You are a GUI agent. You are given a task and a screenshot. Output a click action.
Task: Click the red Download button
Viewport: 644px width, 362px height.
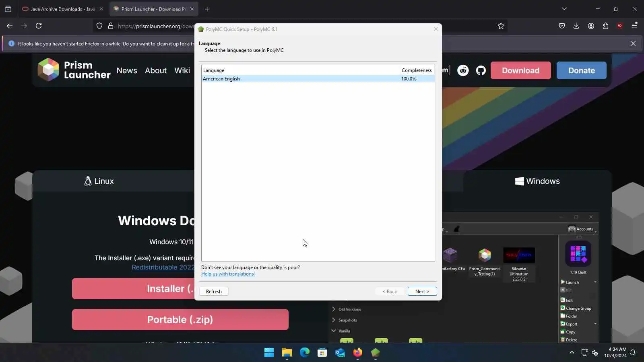click(520, 70)
